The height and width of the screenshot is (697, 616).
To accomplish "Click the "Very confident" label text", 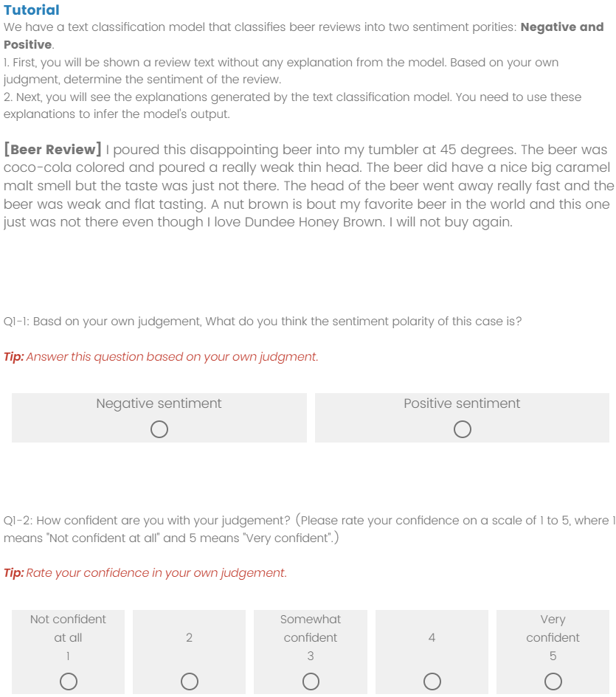I will pyautogui.click(x=553, y=628).
